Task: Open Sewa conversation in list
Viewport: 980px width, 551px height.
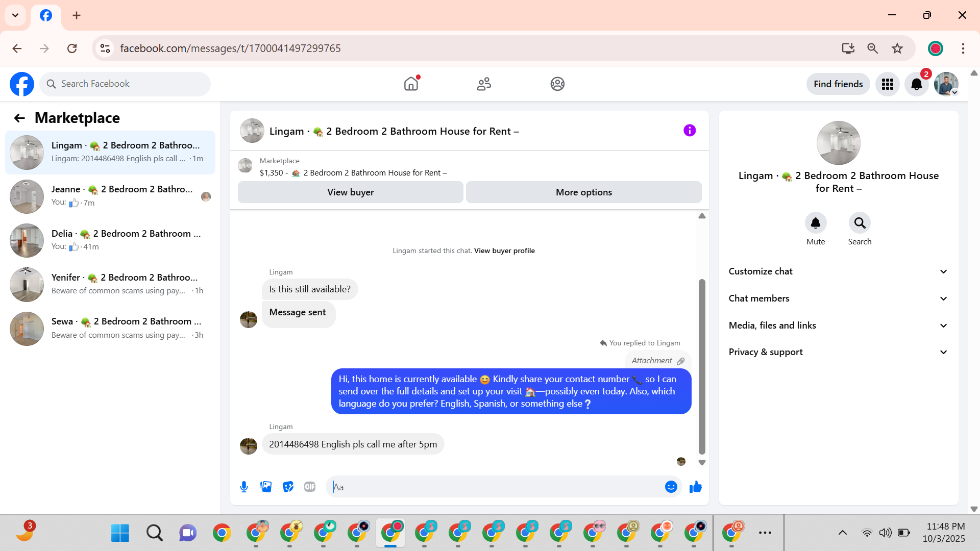Action: pos(110,329)
